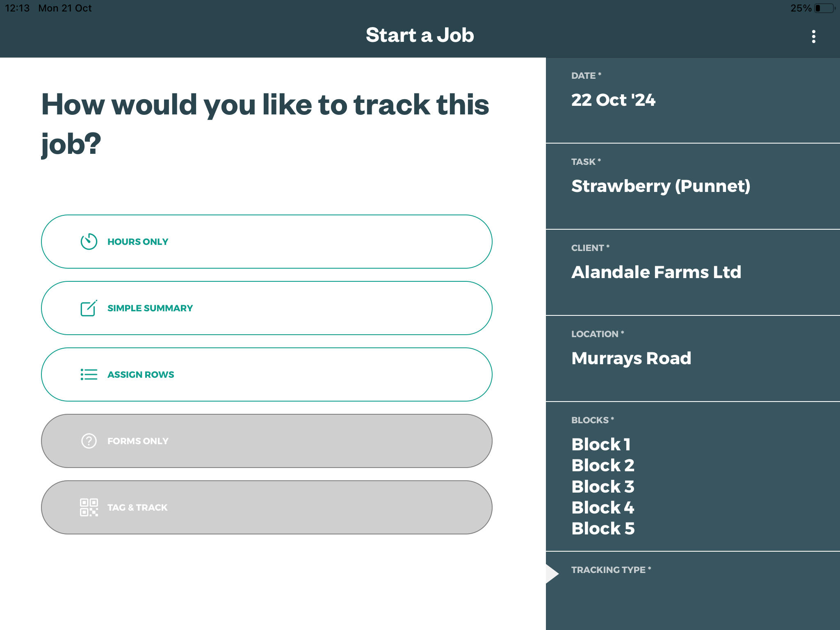The image size is (840, 630).
Task: Open the three-dot overflow menu
Action: (x=813, y=37)
